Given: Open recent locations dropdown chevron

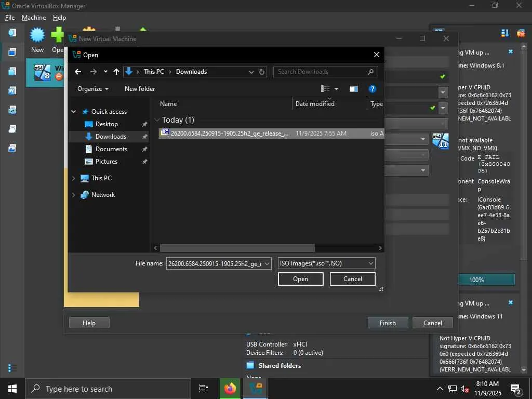Looking at the screenshot, I should point(105,72).
